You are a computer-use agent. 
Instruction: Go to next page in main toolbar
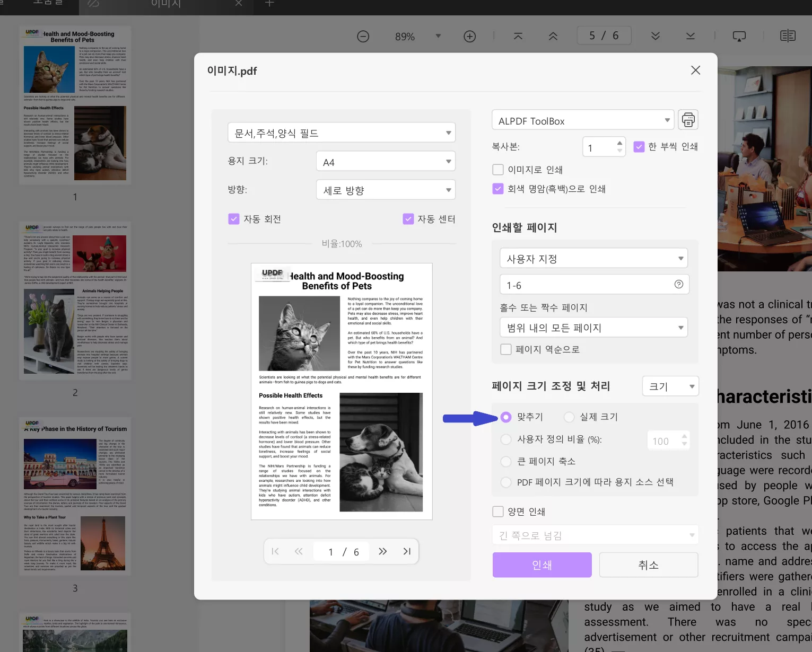[656, 36]
